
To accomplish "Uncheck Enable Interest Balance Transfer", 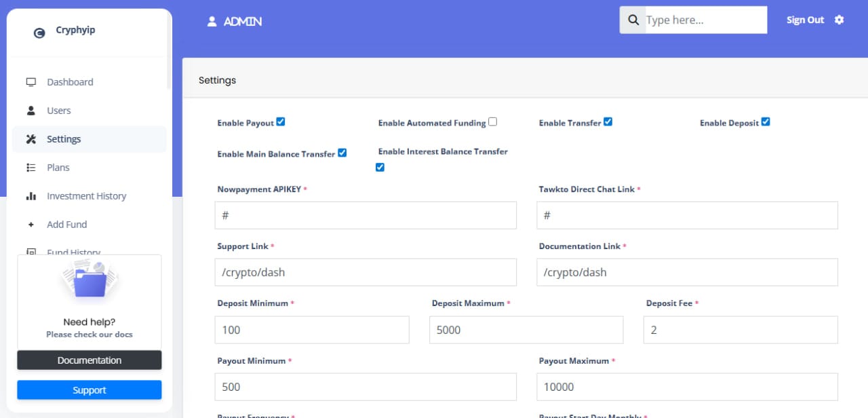I will coord(379,166).
